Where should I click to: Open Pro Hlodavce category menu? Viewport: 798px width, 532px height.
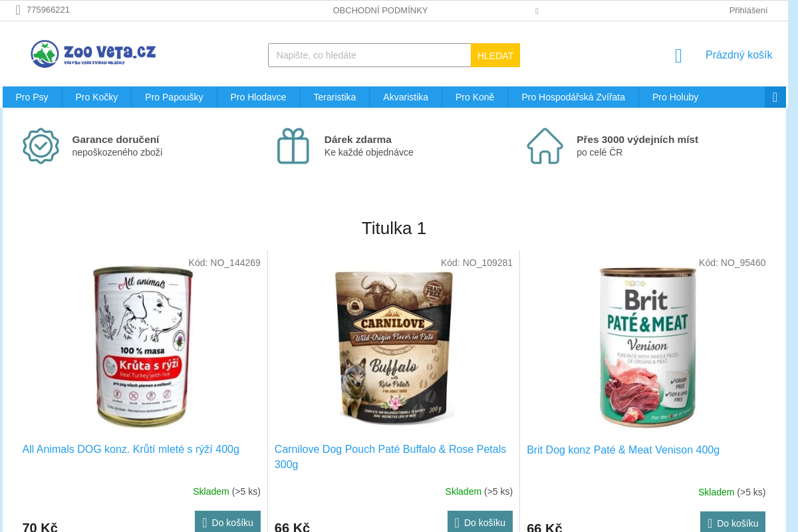[259, 97]
